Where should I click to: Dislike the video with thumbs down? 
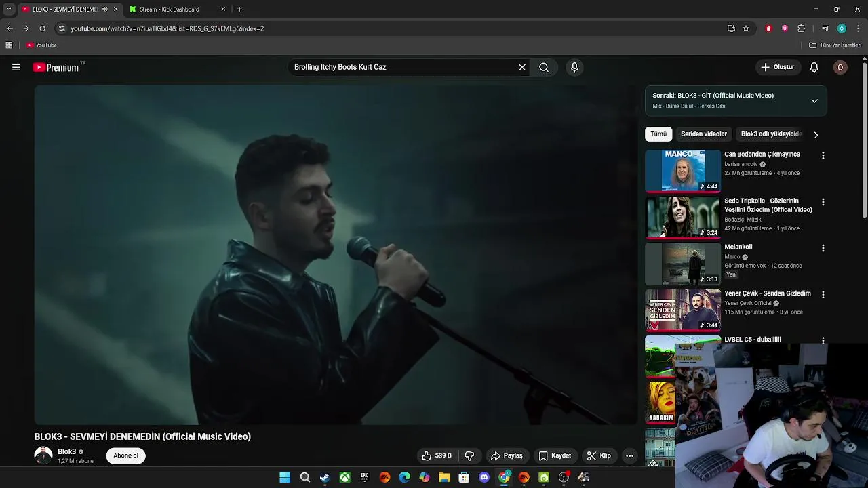[x=469, y=455]
